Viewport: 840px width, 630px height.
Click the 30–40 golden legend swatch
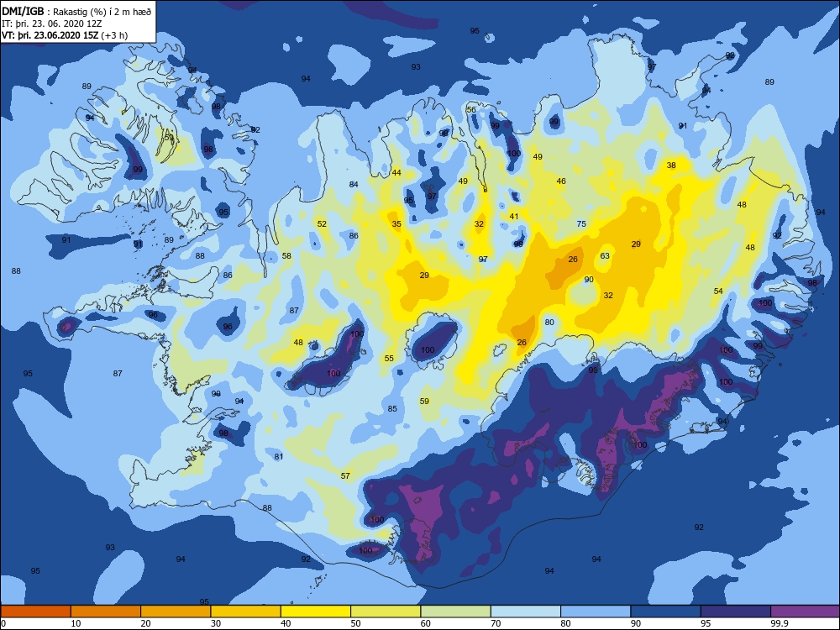[246, 612]
